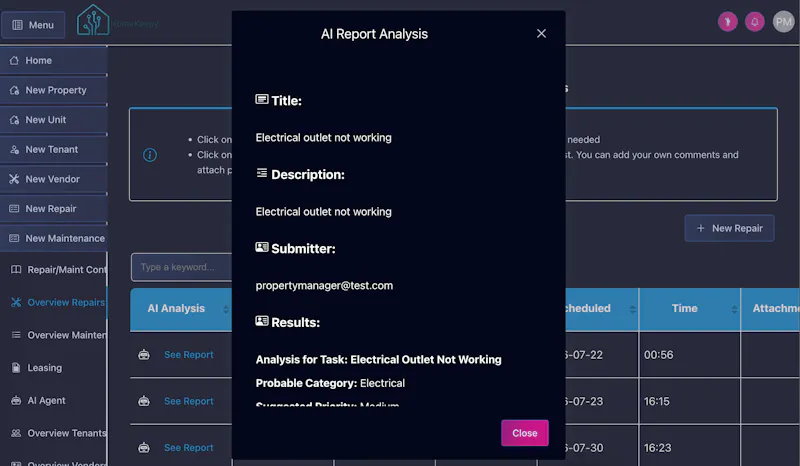Click the Results icon in dialog
Image resolution: width=800 pixels, height=466 pixels.
click(x=262, y=321)
